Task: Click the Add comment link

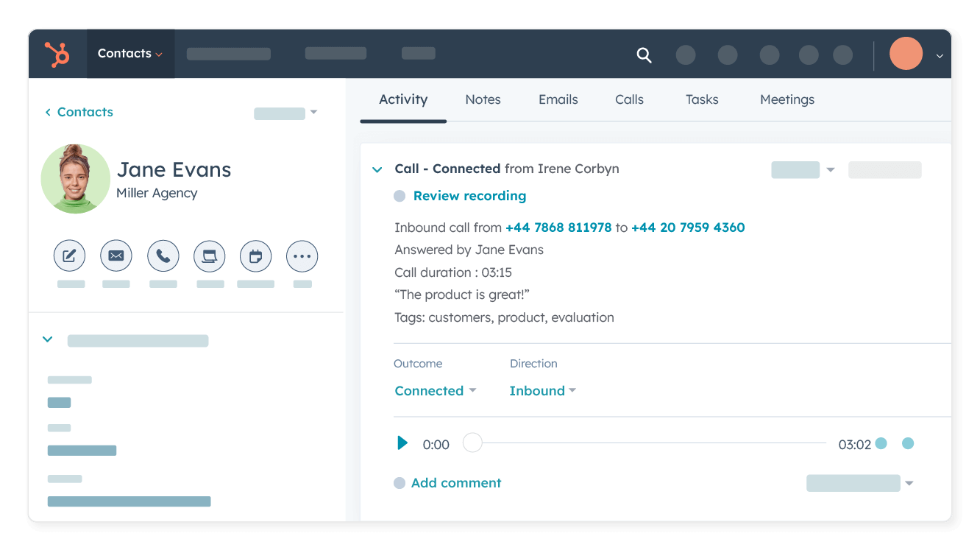Action: tap(455, 483)
